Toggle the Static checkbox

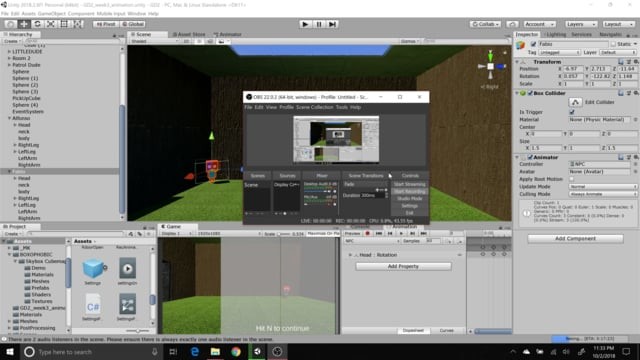613,44
